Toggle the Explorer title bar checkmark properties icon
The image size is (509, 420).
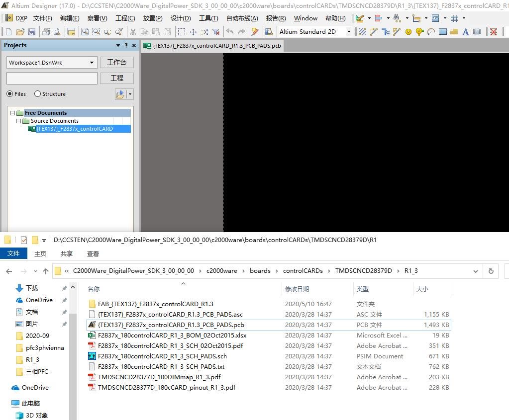pyautogui.click(x=24, y=240)
